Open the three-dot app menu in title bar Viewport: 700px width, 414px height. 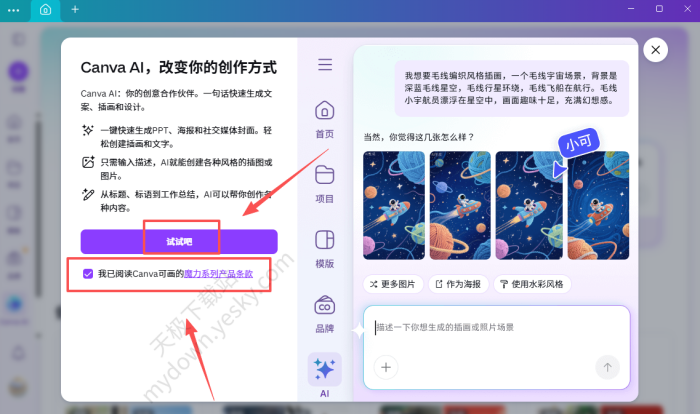pos(14,10)
